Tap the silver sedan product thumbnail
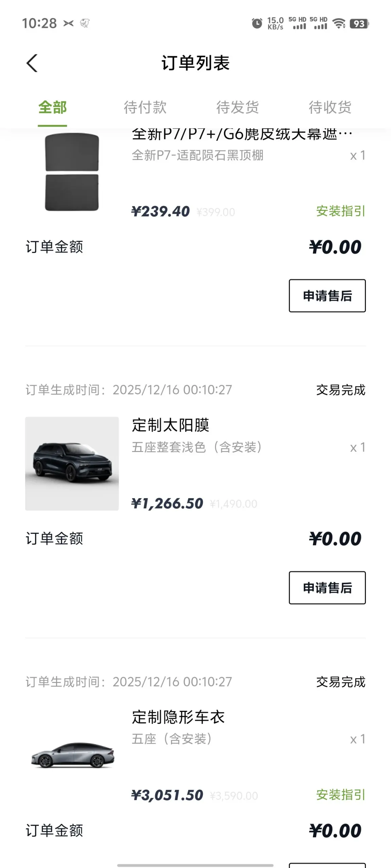 72,755
